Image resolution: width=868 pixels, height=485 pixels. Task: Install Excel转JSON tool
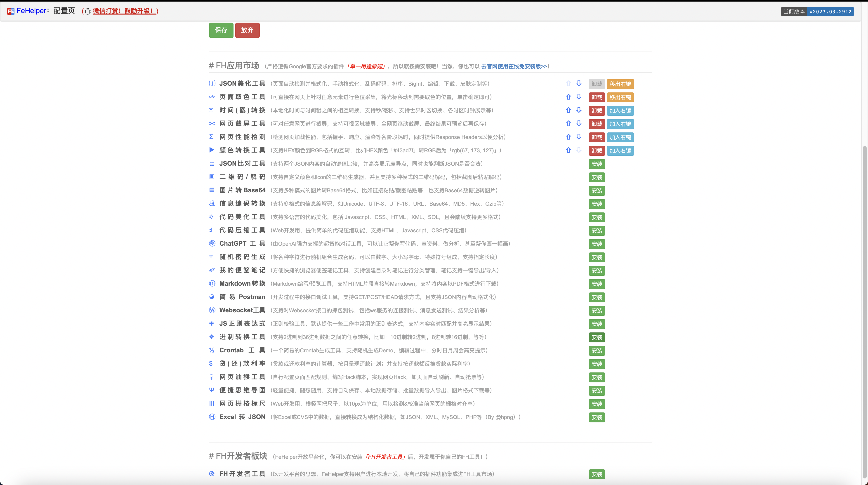pos(597,417)
